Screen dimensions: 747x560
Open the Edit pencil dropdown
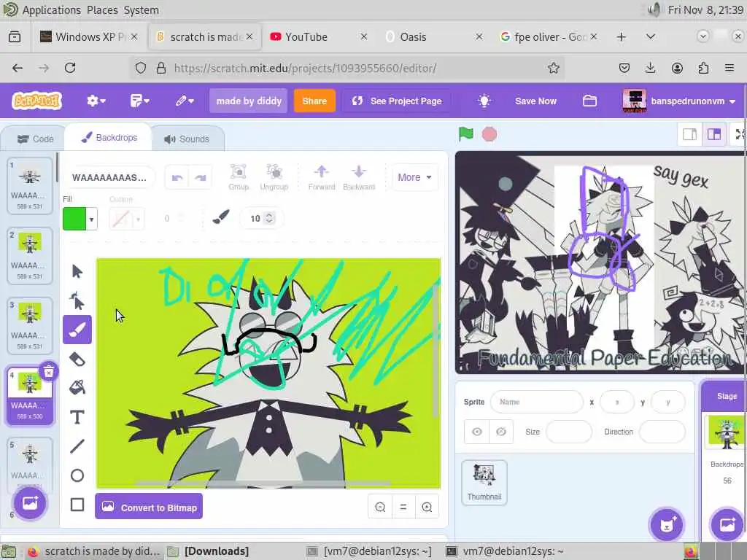pos(185,101)
